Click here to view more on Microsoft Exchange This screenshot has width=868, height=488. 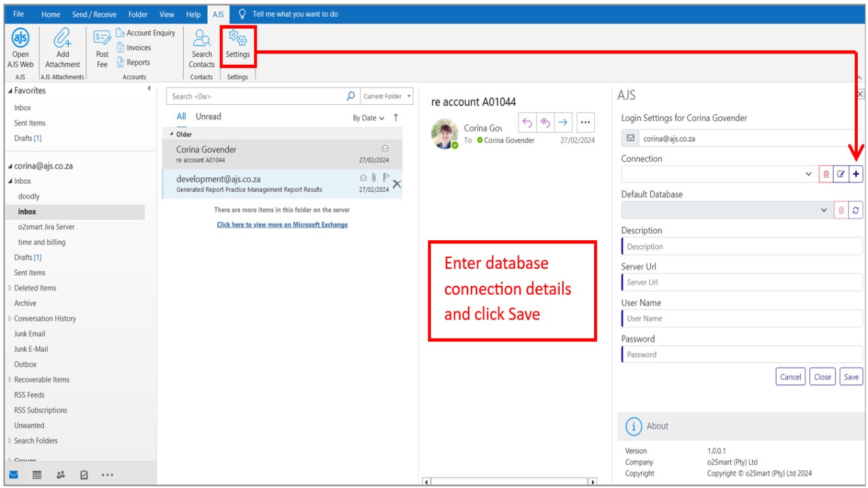click(x=282, y=224)
